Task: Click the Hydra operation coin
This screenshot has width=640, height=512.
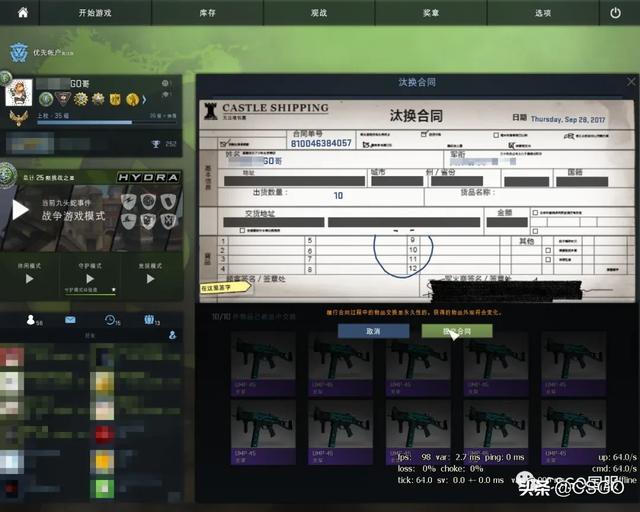Action: point(7,176)
